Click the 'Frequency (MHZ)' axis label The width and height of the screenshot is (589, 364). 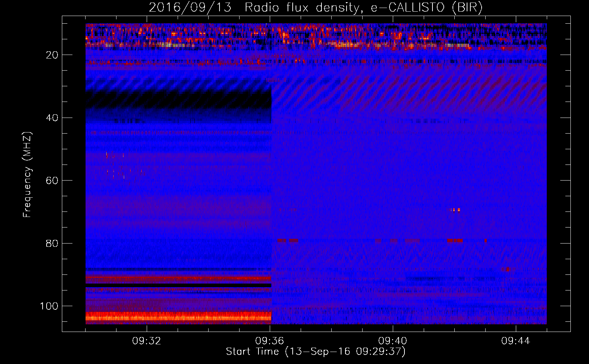click(x=27, y=175)
